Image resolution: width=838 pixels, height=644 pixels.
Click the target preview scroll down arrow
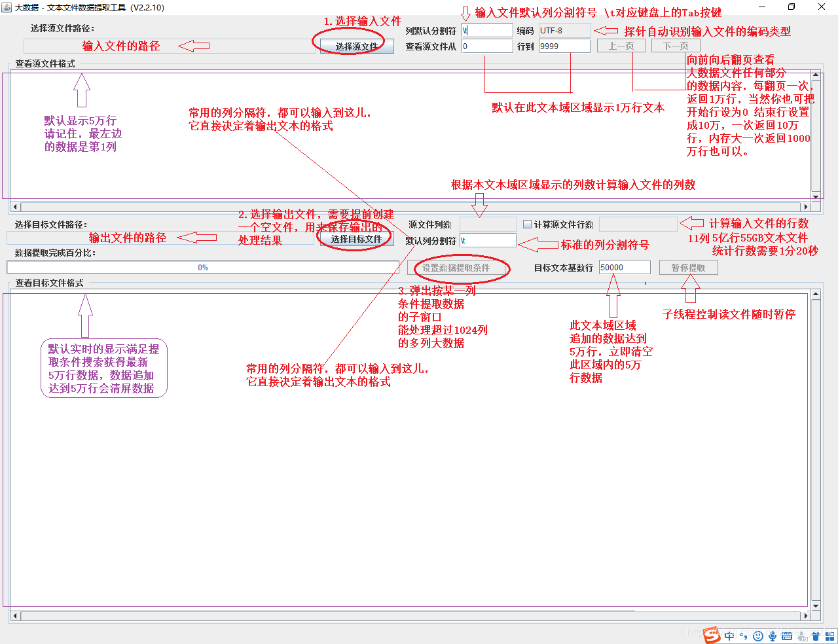tap(816, 605)
